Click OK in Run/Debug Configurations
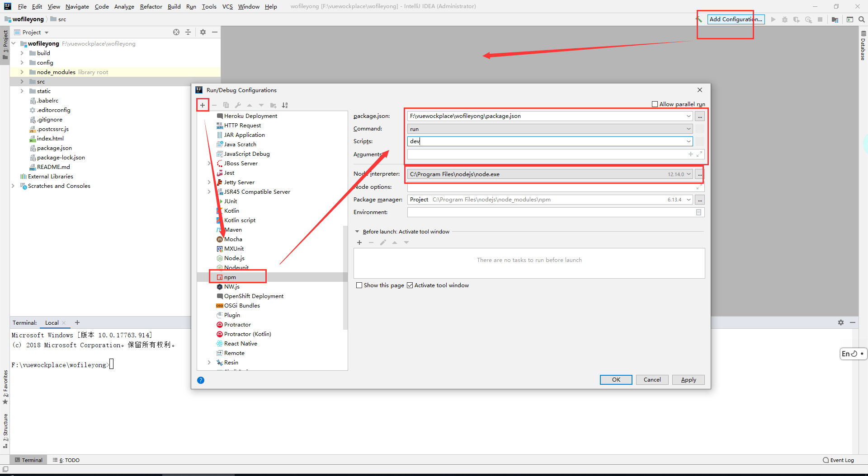The image size is (868, 476). pos(616,380)
